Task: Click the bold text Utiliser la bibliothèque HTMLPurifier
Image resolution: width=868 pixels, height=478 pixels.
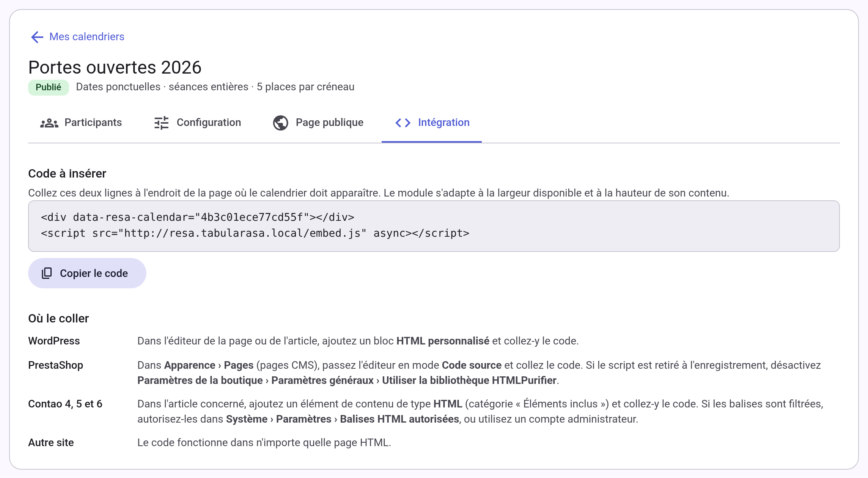Action: pos(469,380)
